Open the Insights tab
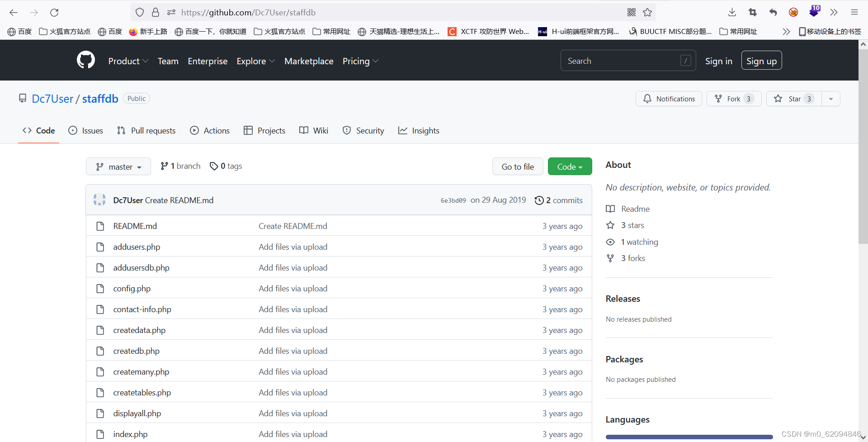 pos(419,130)
